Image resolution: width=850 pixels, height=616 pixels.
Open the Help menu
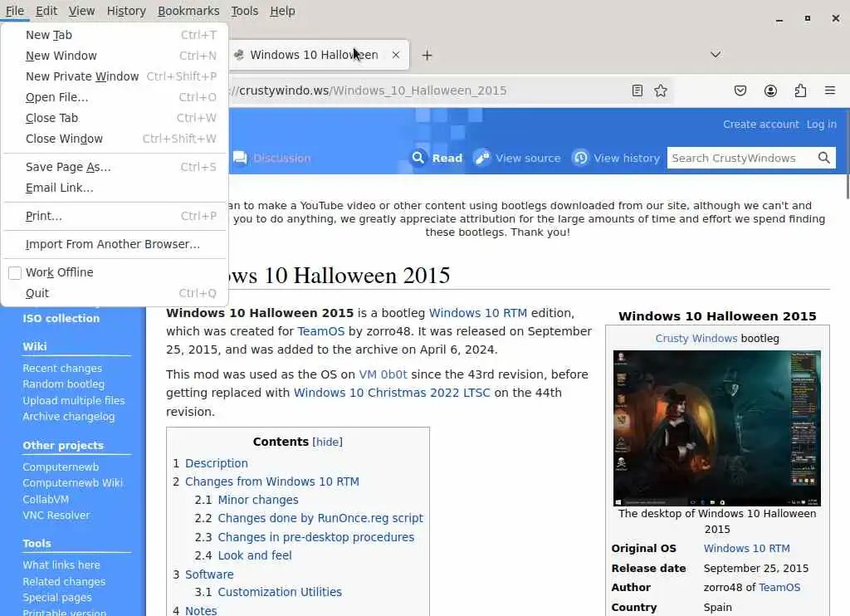tap(282, 11)
